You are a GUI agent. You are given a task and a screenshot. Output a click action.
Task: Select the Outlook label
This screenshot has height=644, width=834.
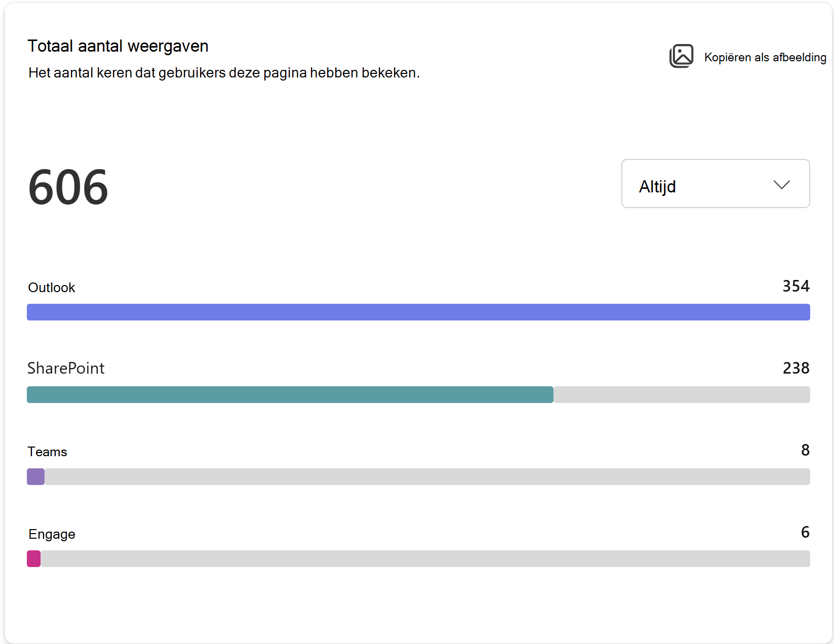click(52, 288)
